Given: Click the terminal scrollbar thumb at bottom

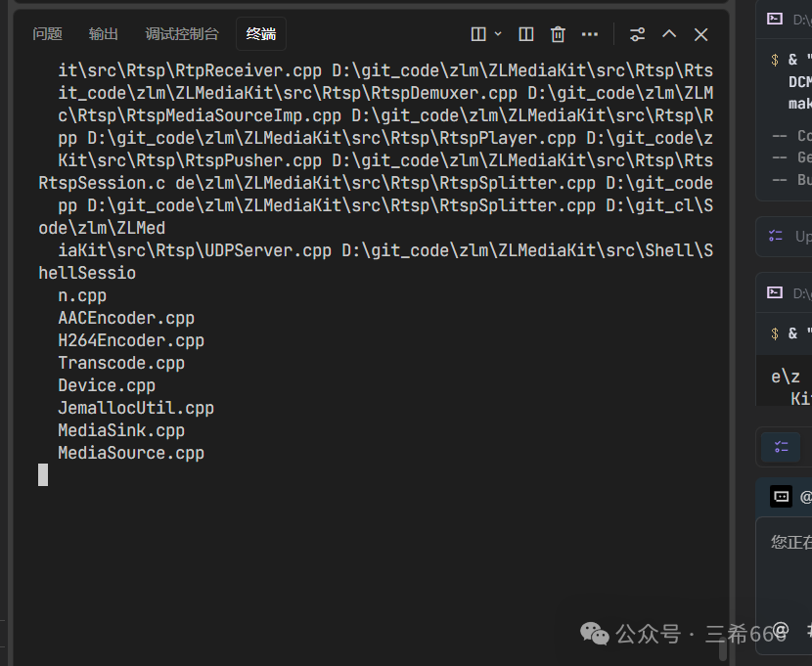Looking at the screenshot, I should (722, 650).
